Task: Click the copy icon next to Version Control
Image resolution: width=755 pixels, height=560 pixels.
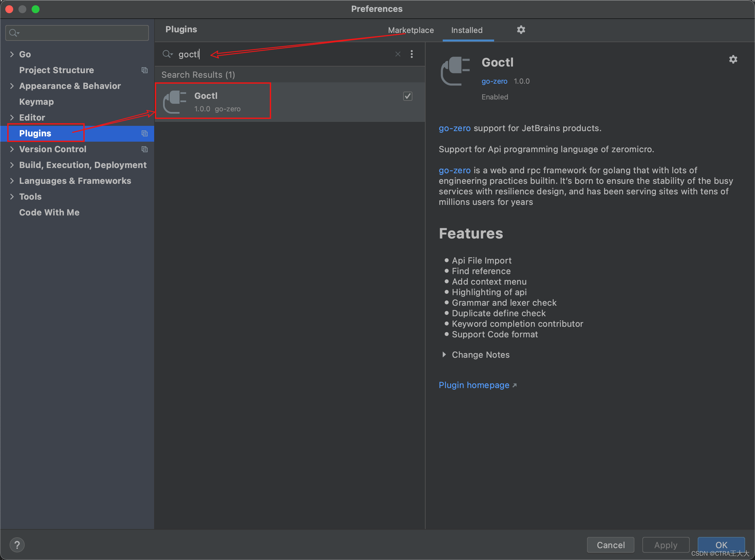Action: click(x=144, y=149)
